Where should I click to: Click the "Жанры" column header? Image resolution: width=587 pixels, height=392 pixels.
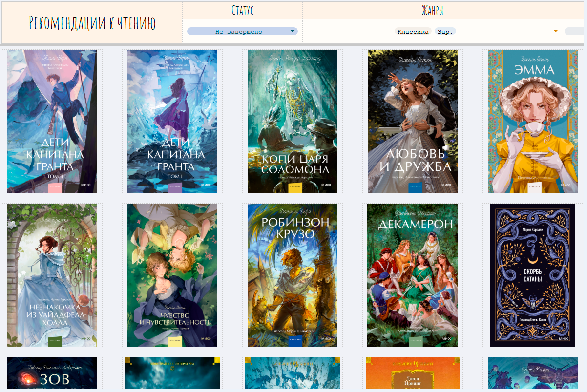432,10
